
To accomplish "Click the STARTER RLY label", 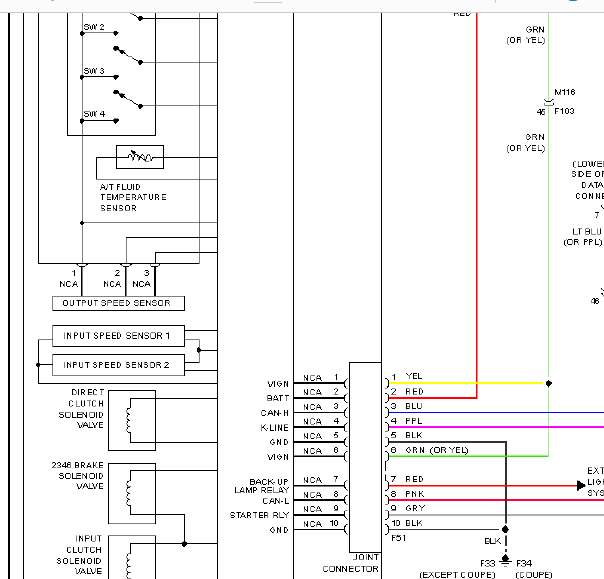I will (259, 515).
